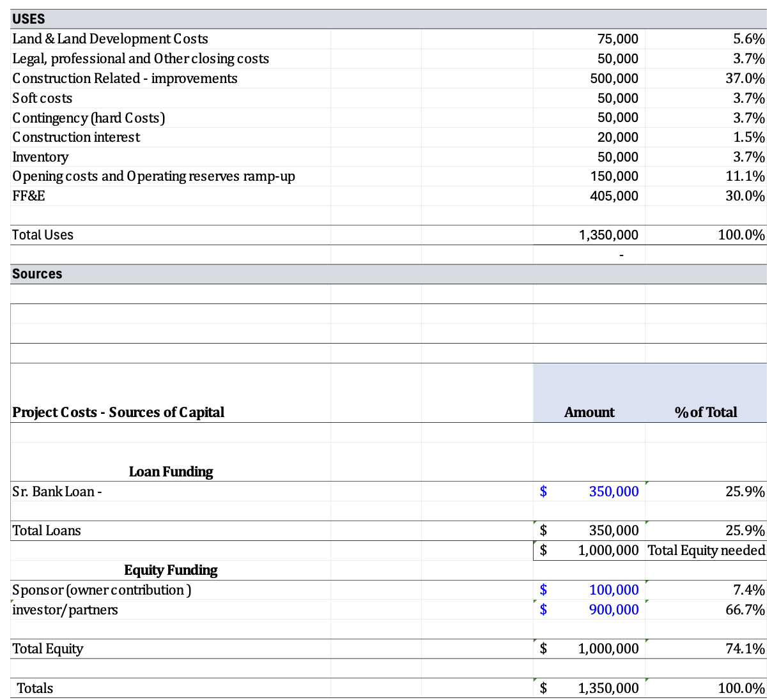The width and height of the screenshot is (772, 700).
Task: Click Opening costs and Operating reserves ramp-up
Action: [x=153, y=176]
